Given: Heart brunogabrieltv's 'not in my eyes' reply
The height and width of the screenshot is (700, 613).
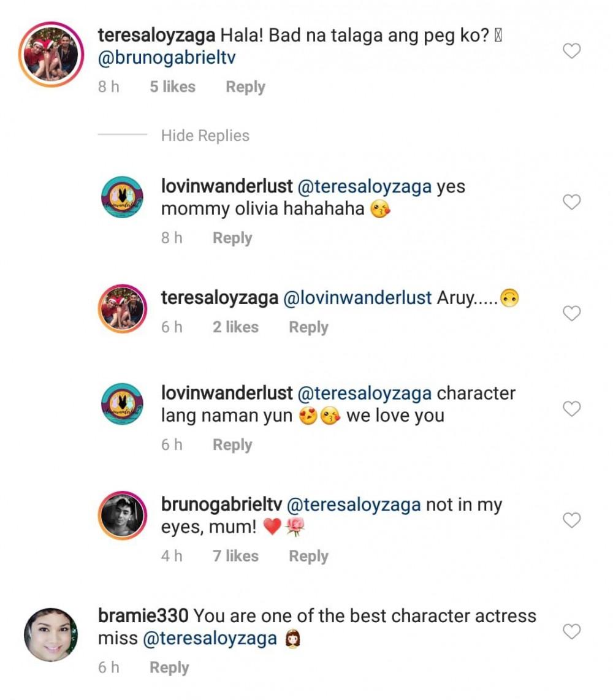Looking at the screenshot, I should [571, 520].
